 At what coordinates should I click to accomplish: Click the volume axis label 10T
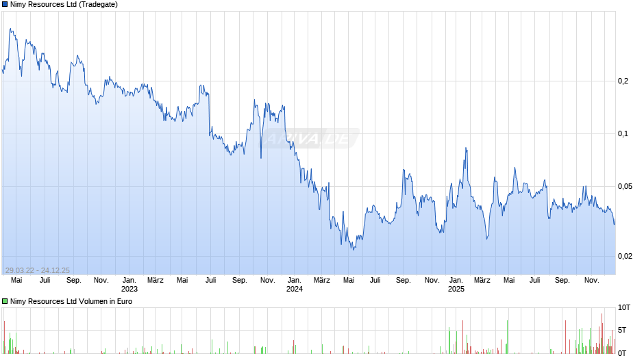[x=624, y=307]
